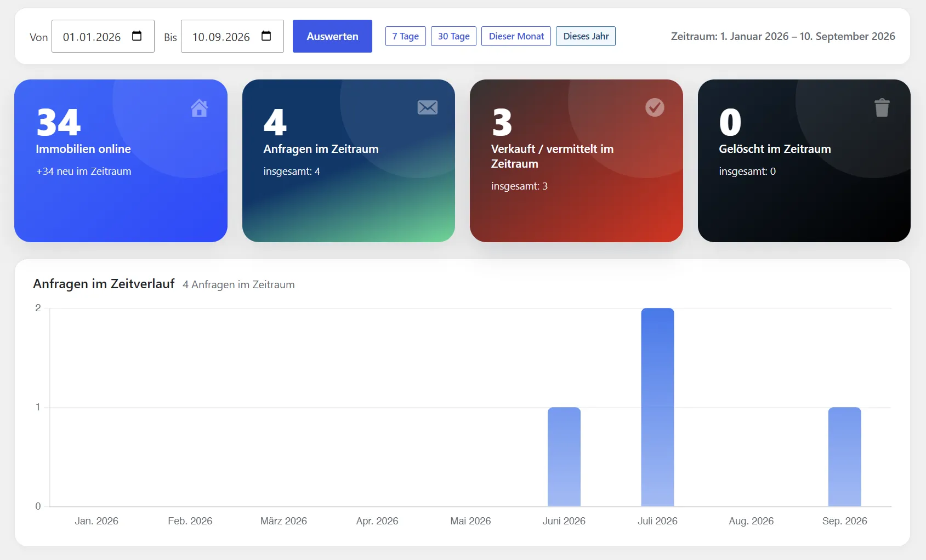Open the Von date calendar picker icon
This screenshot has width=926, height=560.
(137, 36)
